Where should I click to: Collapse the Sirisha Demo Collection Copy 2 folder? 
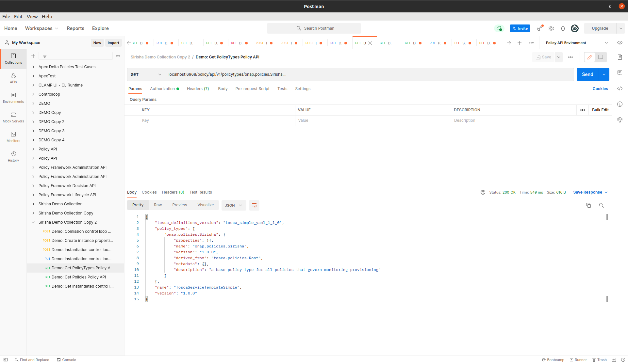33,222
